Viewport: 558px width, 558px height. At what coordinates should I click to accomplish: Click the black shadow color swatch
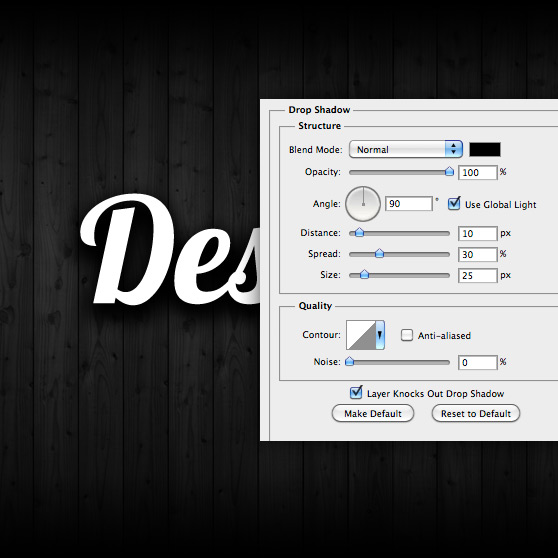tap(485, 149)
